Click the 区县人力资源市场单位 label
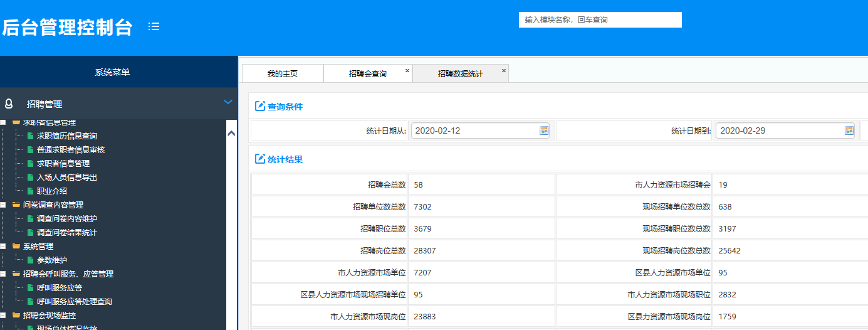868x330 pixels. [x=672, y=273]
